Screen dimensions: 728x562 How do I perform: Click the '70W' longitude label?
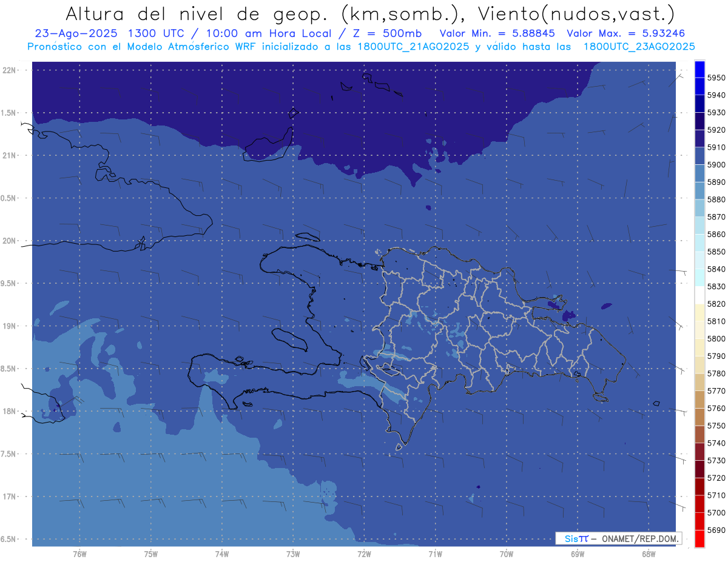point(507,554)
